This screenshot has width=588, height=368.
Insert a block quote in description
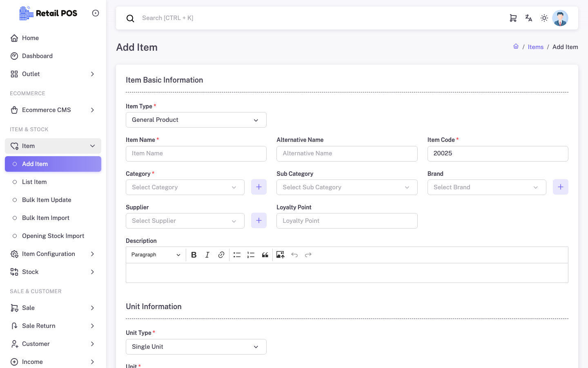point(265,255)
